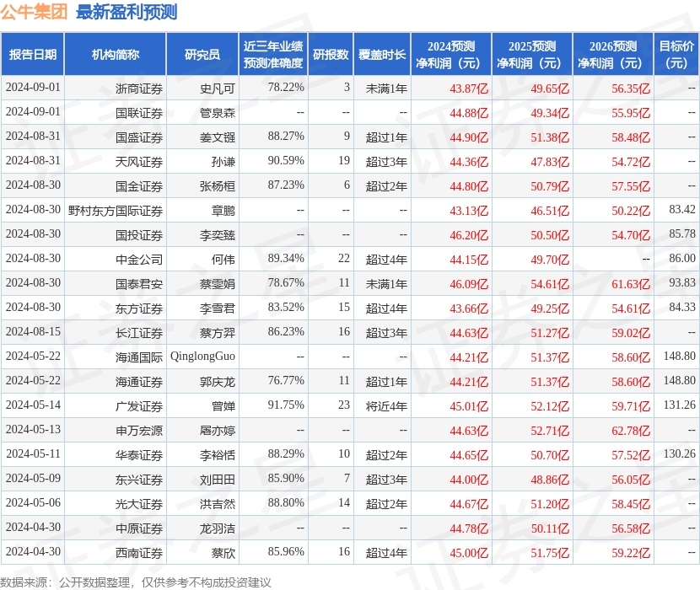Click the 报告日期 column header

[x=33, y=55]
